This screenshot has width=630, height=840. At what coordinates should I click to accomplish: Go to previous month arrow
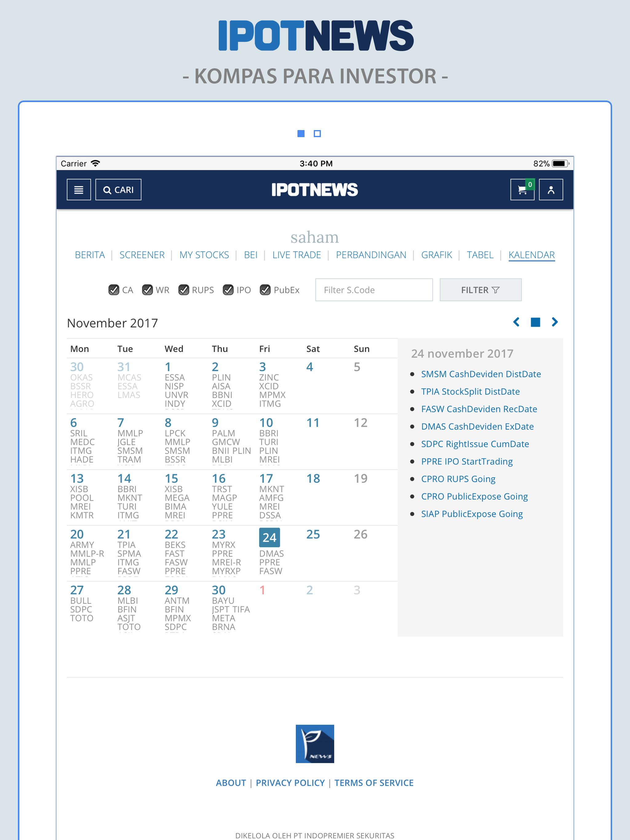[x=516, y=322]
